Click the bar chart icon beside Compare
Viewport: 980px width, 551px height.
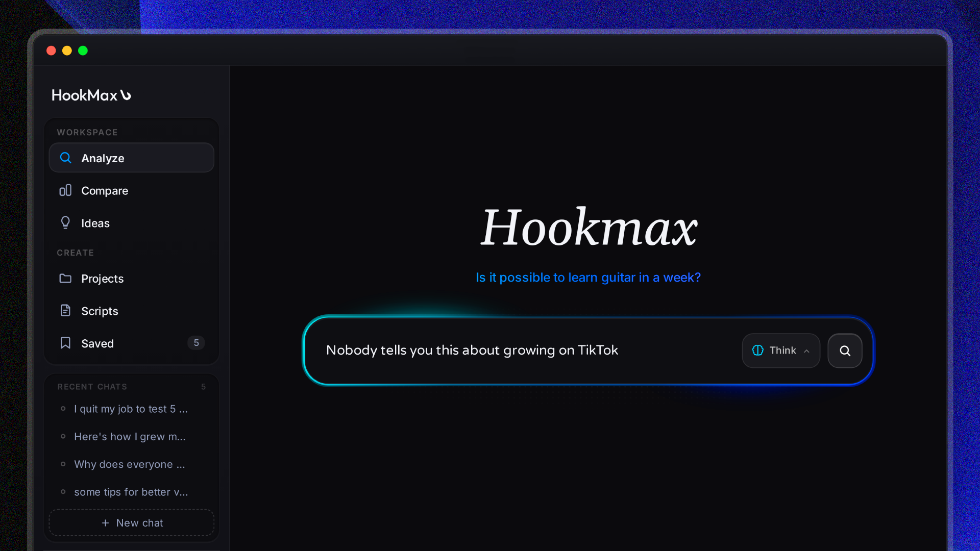click(65, 190)
